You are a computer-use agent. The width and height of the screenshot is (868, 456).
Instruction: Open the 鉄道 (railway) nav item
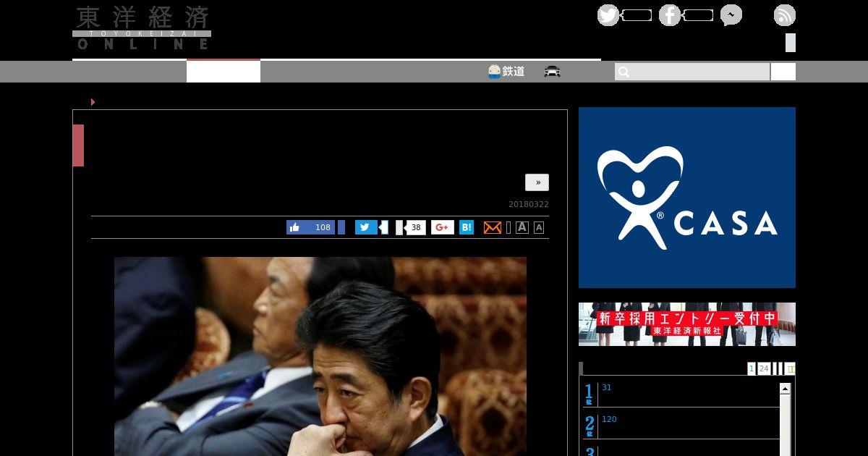point(506,72)
